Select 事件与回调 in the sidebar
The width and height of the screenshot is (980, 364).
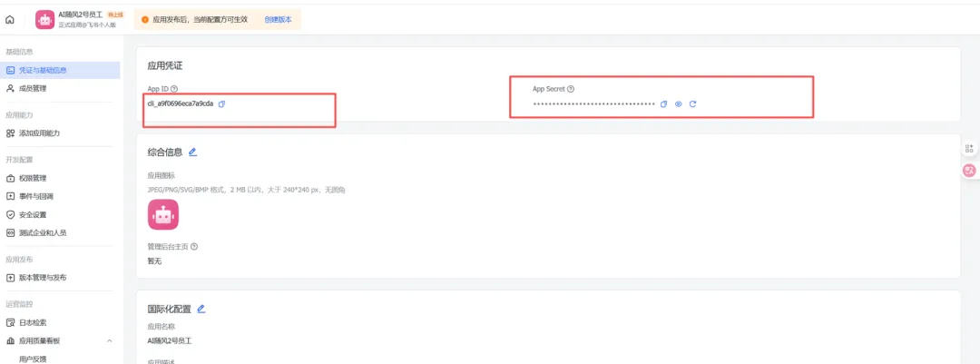point(36,196)
